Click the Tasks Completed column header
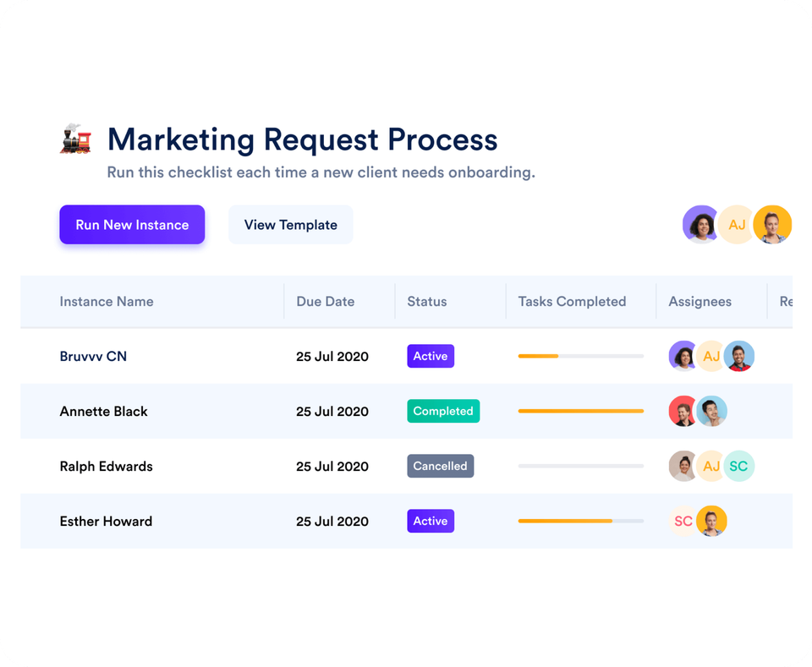The height and width of the screenshot is (667, 812). click(x=573, y=301)
